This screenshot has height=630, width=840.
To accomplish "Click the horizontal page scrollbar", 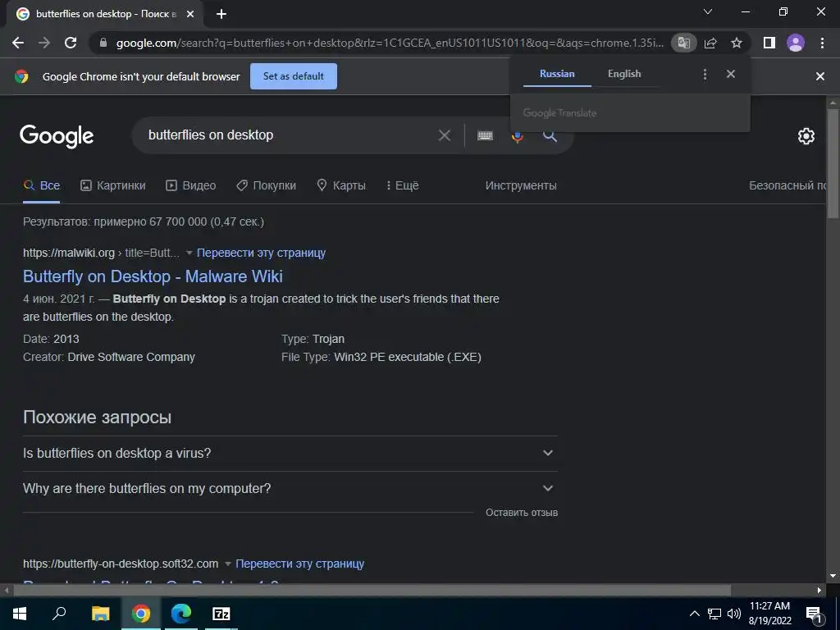I will [x=372, y=591].
